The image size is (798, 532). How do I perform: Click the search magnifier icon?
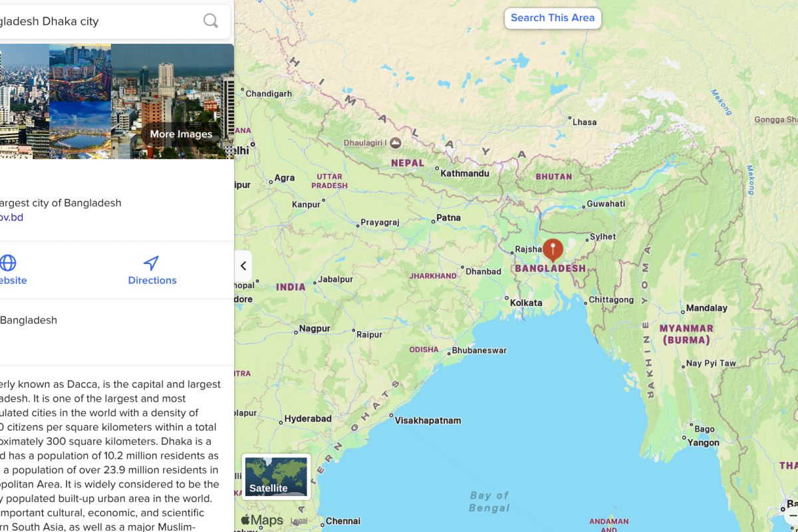[211, 21]
